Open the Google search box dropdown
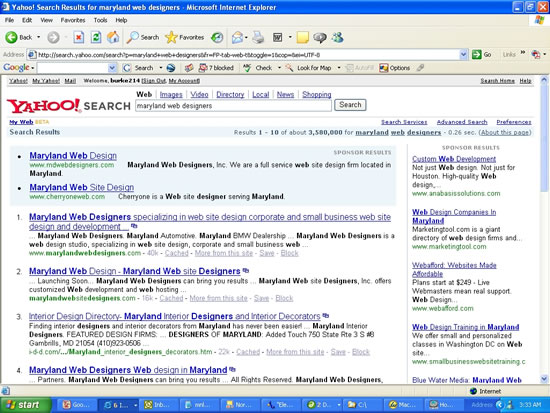Image resolution: width=550 pixels, height=413 pixels. [112, 68]
